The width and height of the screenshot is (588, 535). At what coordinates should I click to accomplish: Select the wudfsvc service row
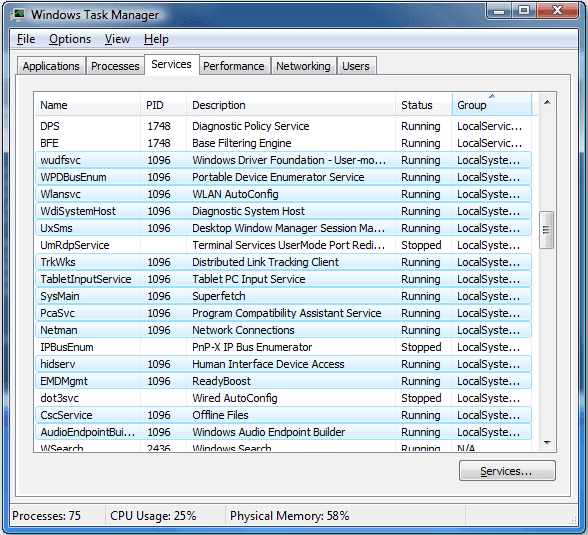tap(284, 160)
